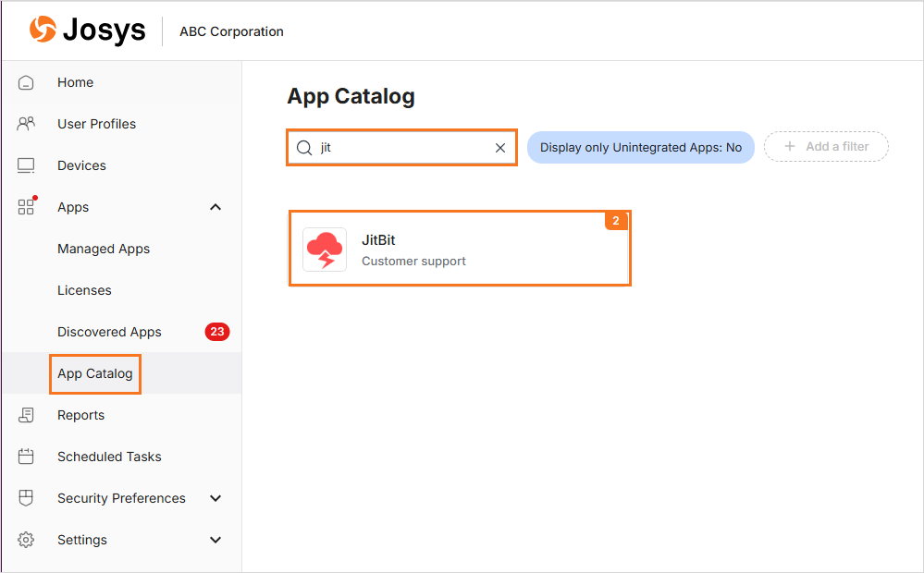Open Scheduled Tasks
The height and width of the screenshot is (573, 924).
[110, 457]
